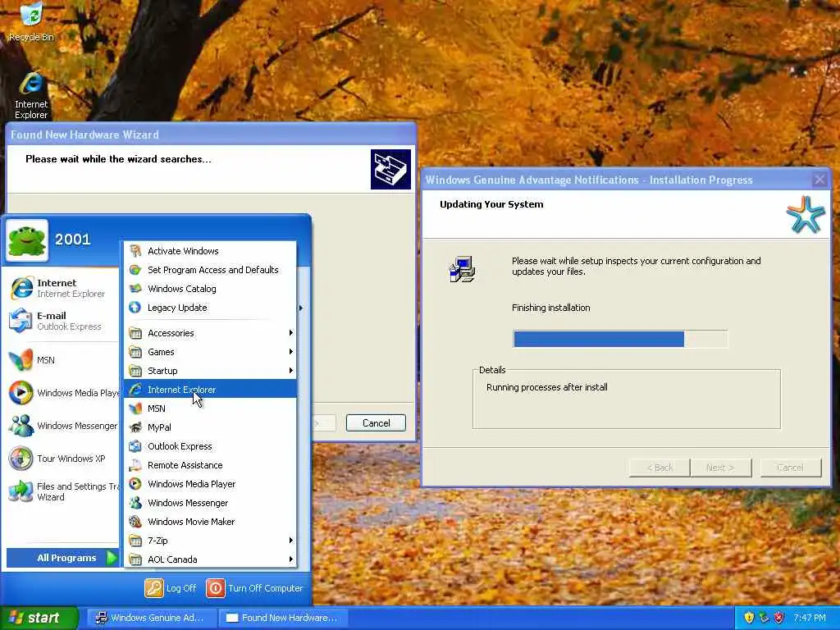This screenshot has height=630, width=840.
Task: Click the installation progress bar
Action: (x=620, y=339)
